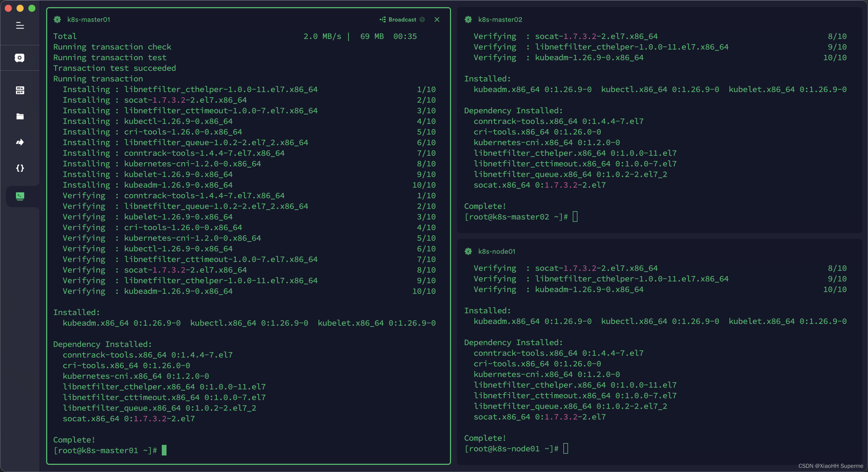Click the k8s-master01 pane host icon
Screen dimensions: 868x472
pyautogui.click(x=57, y=19)
